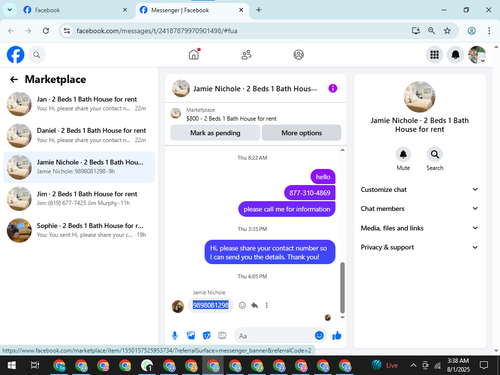The width and height of the screenshot is (500, 375).
Task: Click the chat scrollbar down arrow
Action: point(342,317)
